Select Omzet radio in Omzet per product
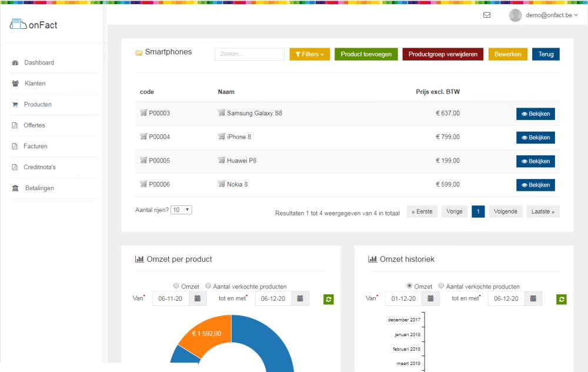The height and width of the screenshot is (372, 588). tap(176, 286)
